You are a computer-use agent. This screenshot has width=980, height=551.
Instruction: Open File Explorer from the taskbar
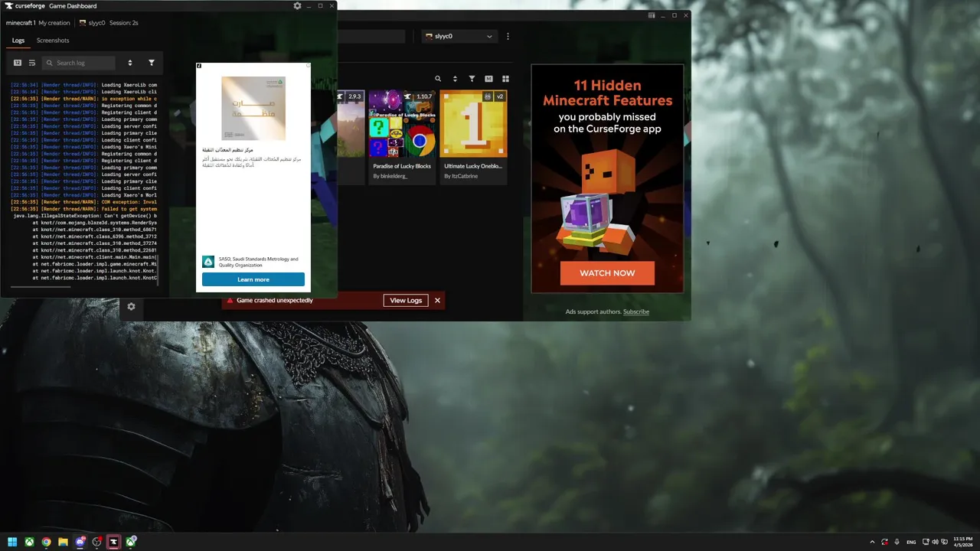pyautogui.click(x=64, y=542)
